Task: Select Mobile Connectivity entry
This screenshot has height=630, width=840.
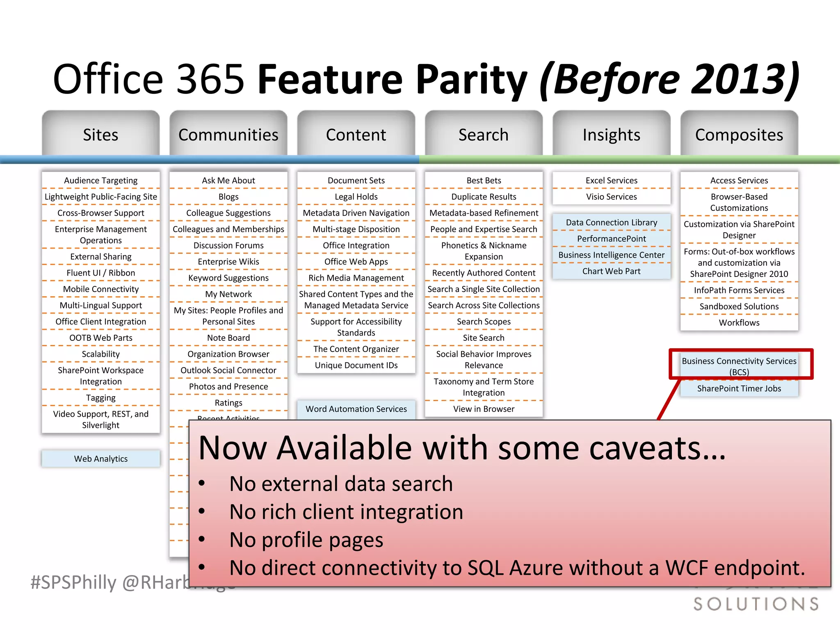Action: 100,289
